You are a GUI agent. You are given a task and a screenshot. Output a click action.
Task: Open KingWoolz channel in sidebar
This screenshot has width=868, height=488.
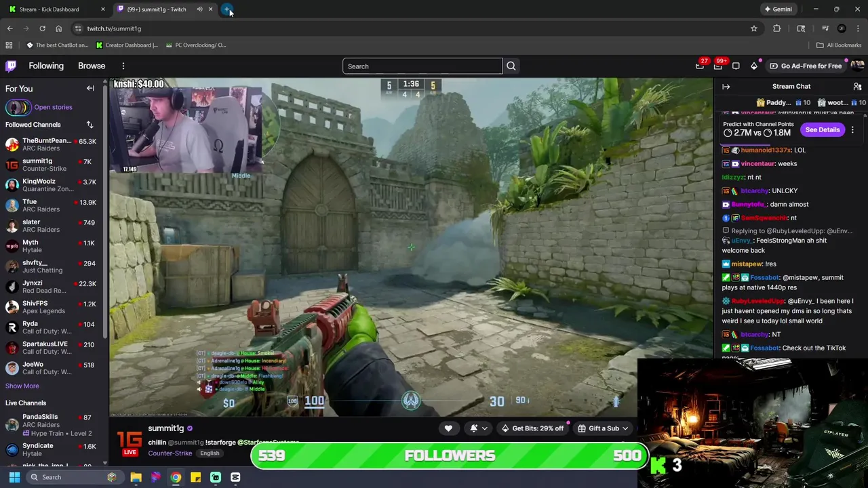tap(52, 185)
